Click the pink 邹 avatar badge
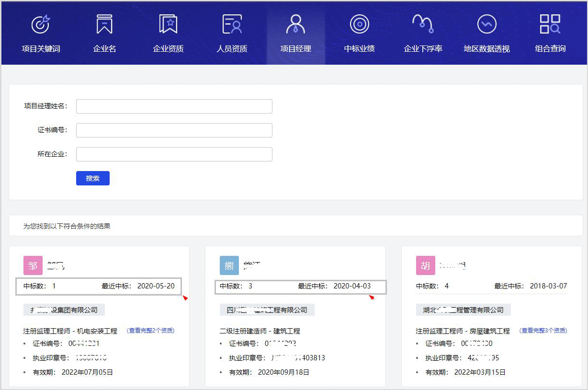 coord(33,265)
